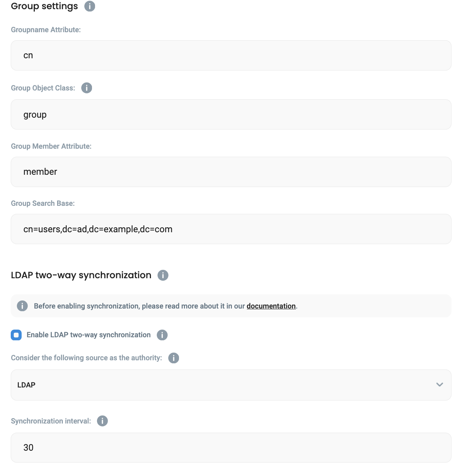
Task: Open the documentation link
Action: (271, 306)
